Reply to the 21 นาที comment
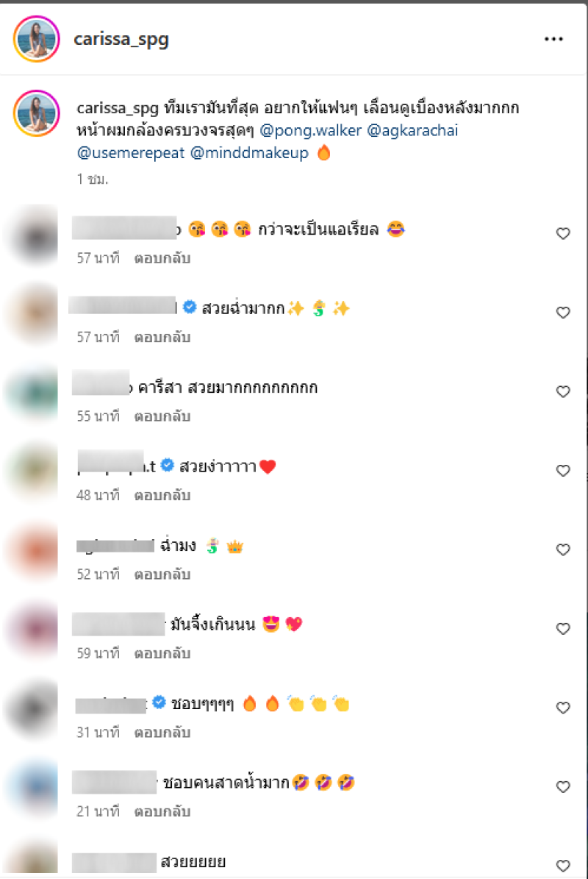Screen dimensions: 588x879 coord(162,812)
